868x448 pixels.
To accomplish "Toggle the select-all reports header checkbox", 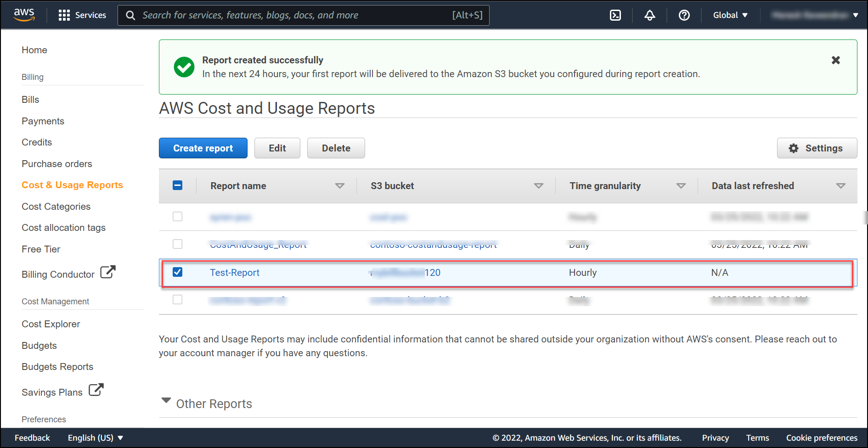I will [x=177, y=185].
